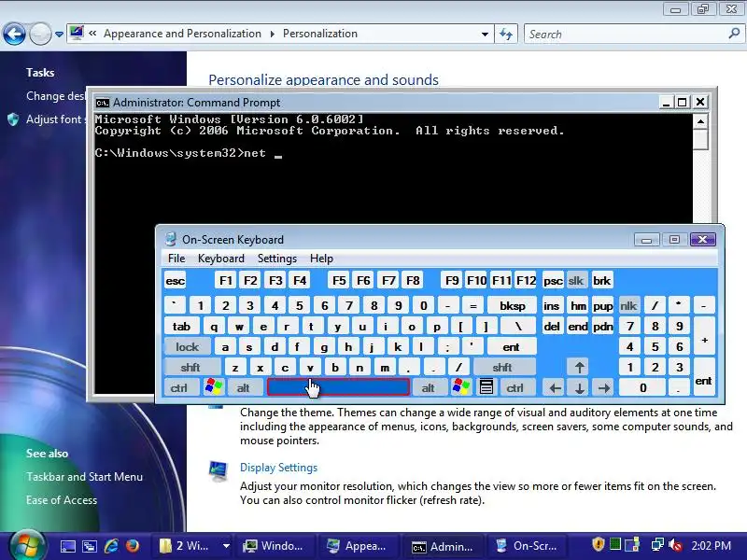The image size is (747, 560).
Task: Click the Command Prompt scrollbar up arrow
Action: pos(700,122)
